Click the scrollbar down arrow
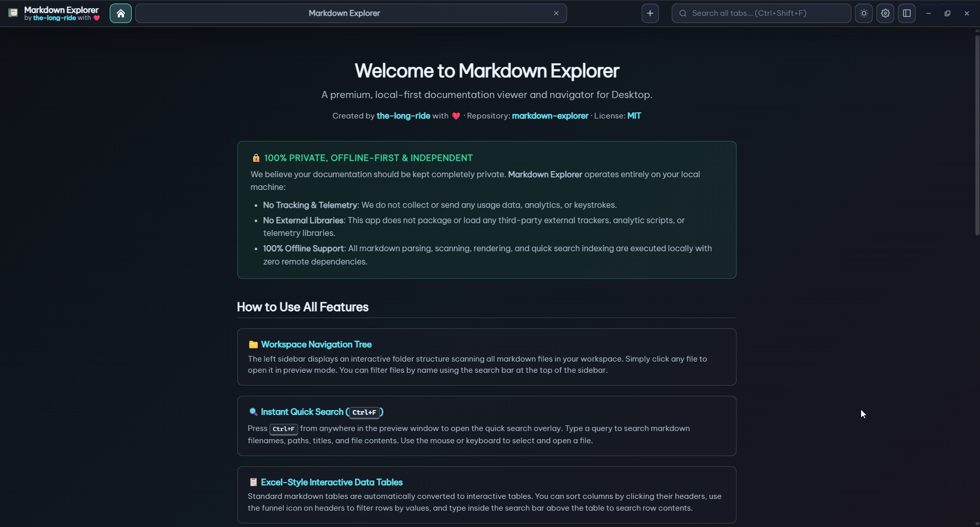 (977, 523)
